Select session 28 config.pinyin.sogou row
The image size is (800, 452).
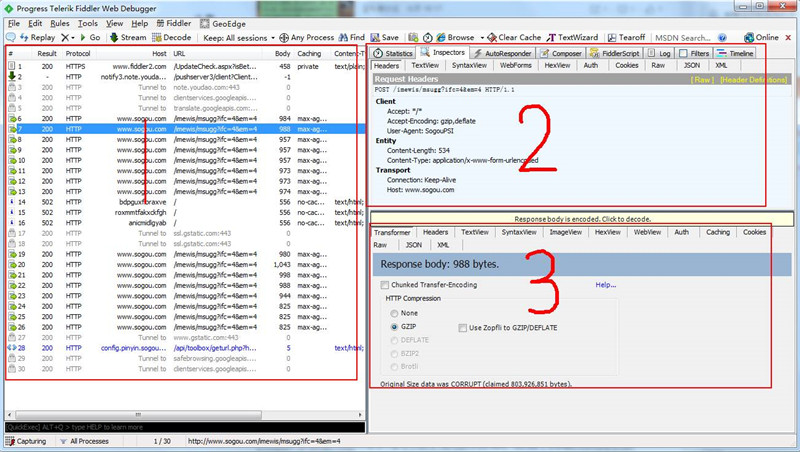pyautogui.click(x=185, y=348)
